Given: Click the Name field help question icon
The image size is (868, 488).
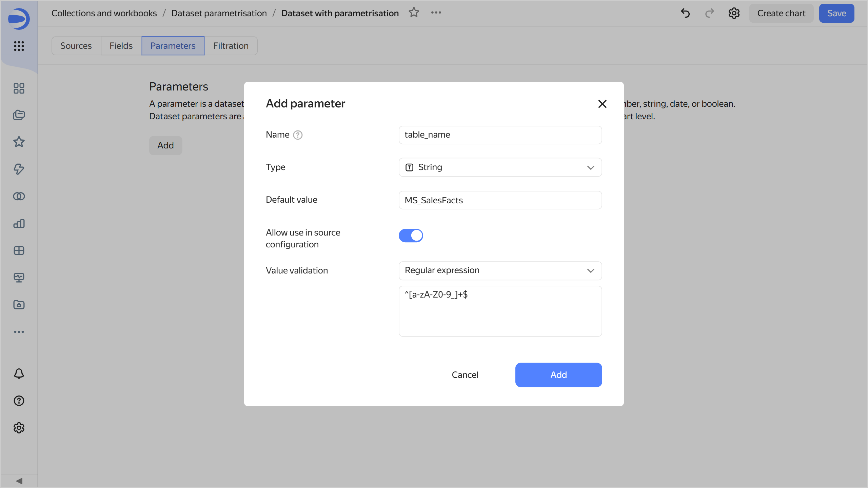Looking at the screenshot, I should tap(298, 135).
